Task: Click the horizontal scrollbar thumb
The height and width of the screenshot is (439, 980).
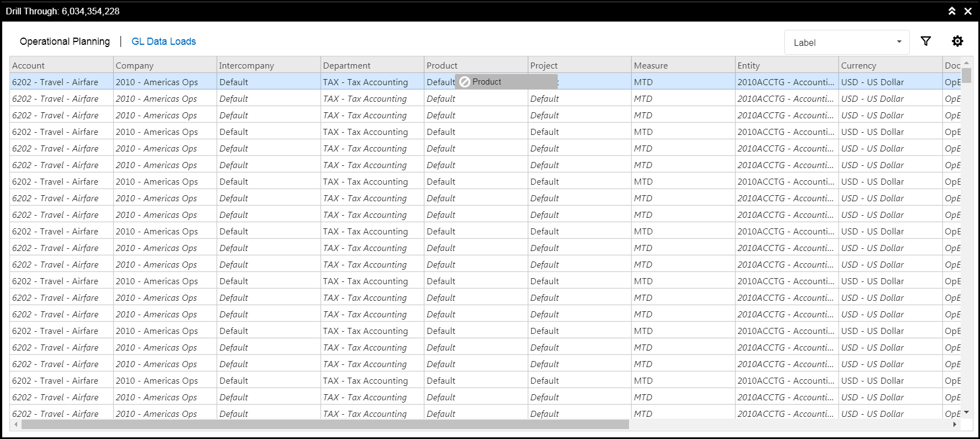Action: 325,425
